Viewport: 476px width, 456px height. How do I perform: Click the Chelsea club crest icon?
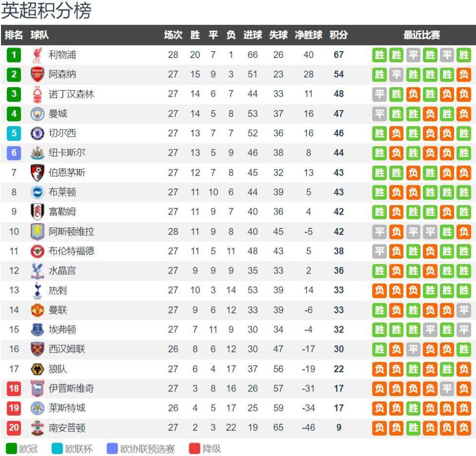click(37, 133)
